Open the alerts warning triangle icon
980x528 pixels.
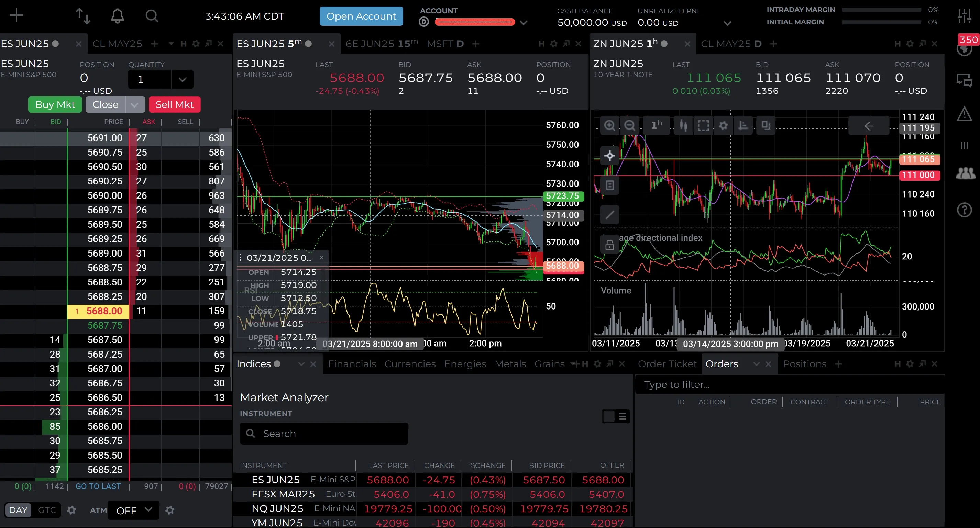(x=965, y=113)
